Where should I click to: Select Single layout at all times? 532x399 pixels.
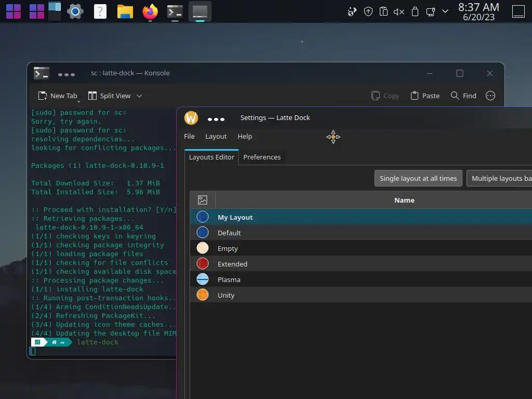(418, 179)
